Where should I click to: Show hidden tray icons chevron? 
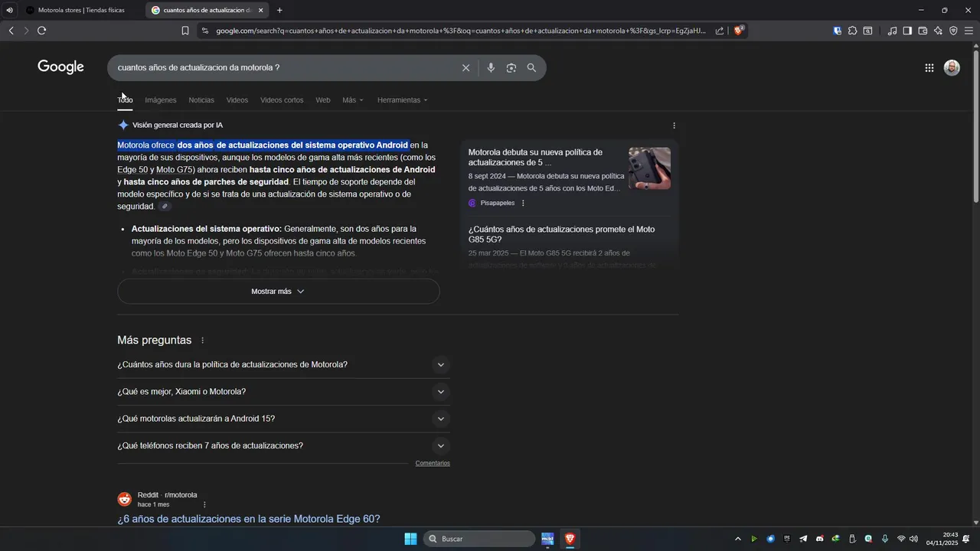pos(738,539)
